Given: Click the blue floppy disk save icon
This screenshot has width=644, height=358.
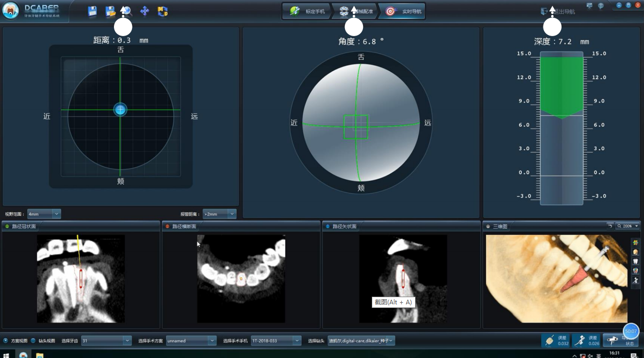Looking at the screenshot, I should (x=92, y=11).
